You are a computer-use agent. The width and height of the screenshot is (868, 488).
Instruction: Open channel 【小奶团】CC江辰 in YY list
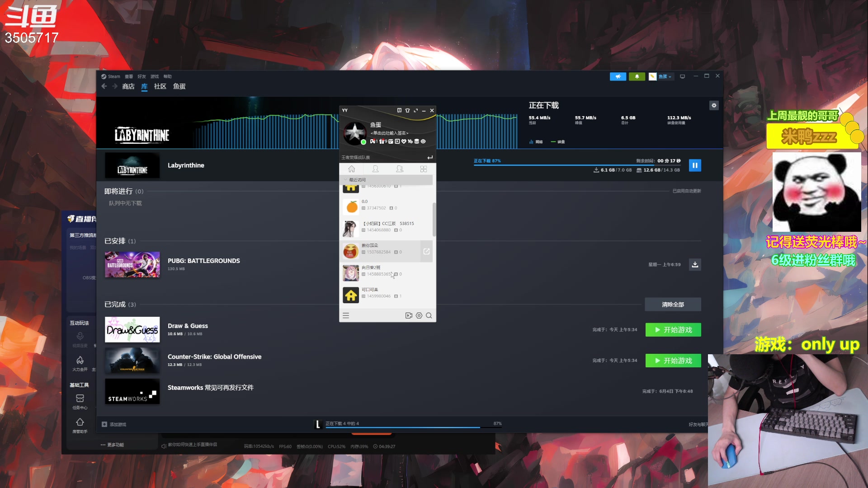[x=386, y=229]
